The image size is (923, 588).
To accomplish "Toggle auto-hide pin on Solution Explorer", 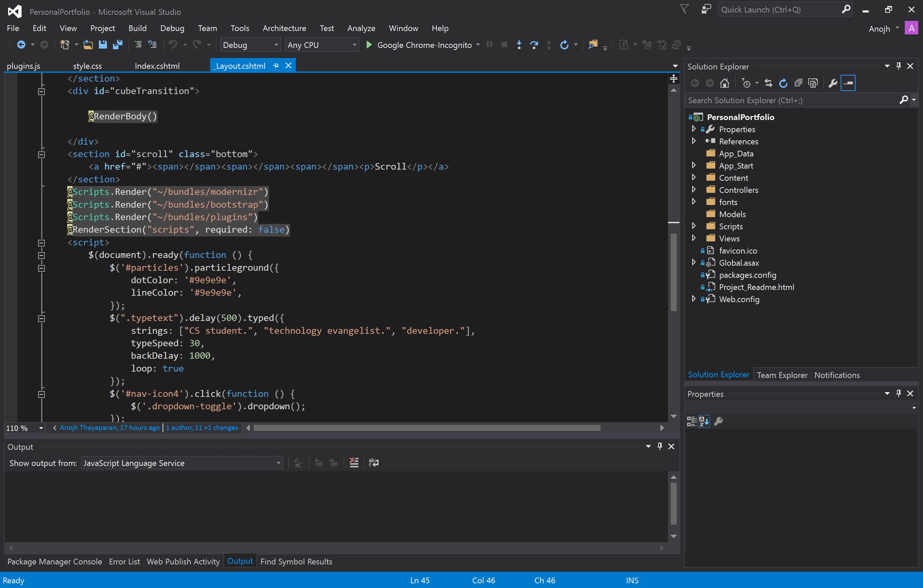I will click(x=898, y=66).
